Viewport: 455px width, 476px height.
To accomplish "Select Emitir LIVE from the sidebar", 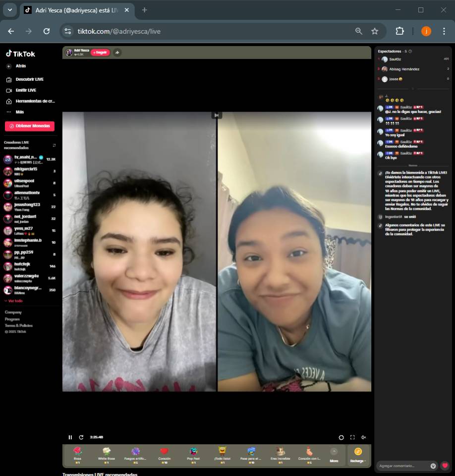I will 26,90.
